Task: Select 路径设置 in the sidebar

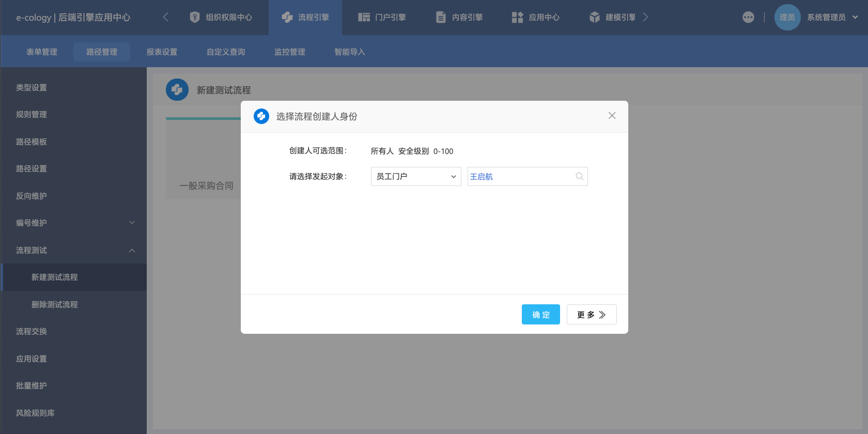Action: point(73,168)
